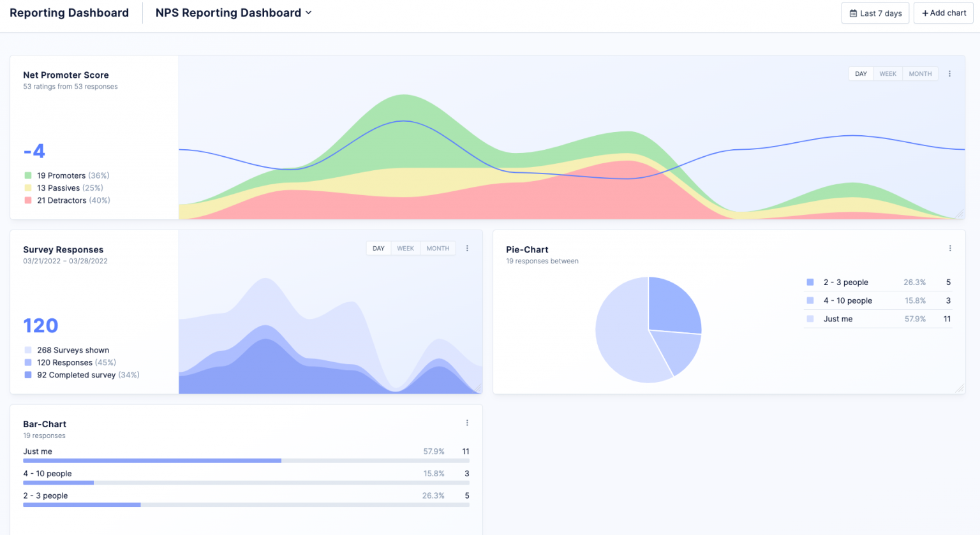The image size is (980, 535).
Task: Select MONTH tab in Survey Responses chart
Action: click(x=438, y=249)
